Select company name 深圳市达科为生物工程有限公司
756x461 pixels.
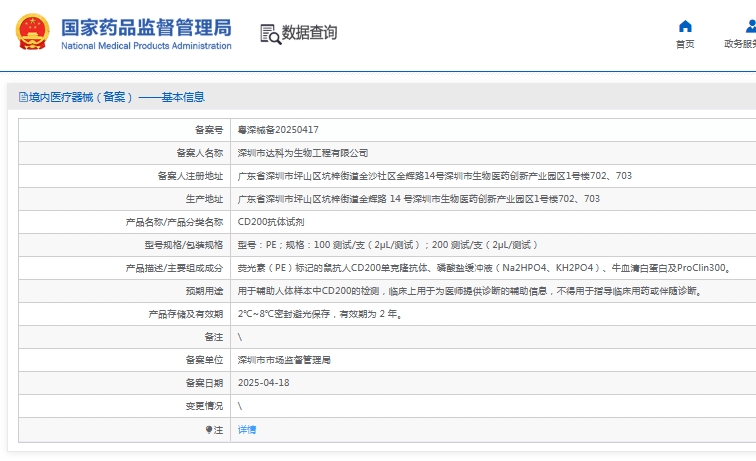(303, 153)
